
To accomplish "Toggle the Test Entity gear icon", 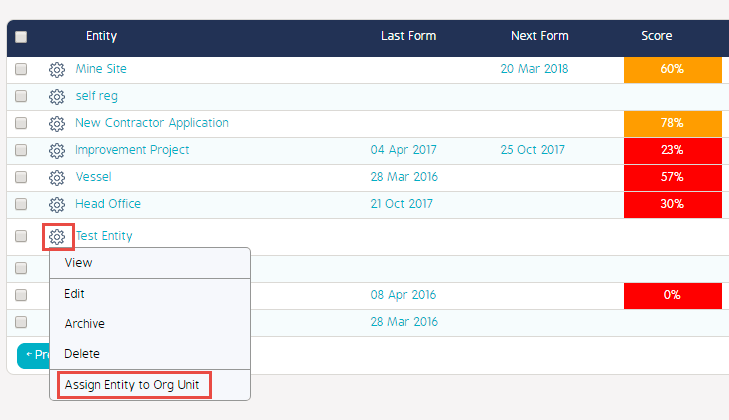I will [57, 237].
